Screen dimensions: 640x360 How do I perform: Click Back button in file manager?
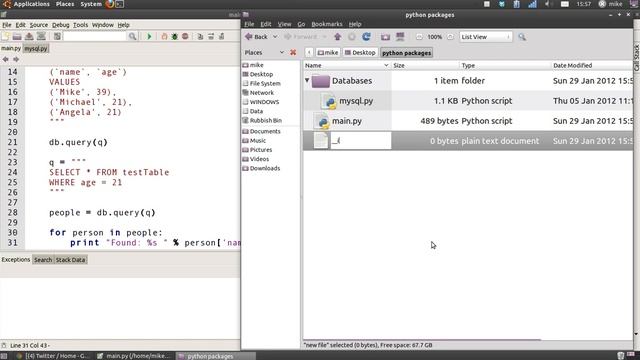coord(257,37)
